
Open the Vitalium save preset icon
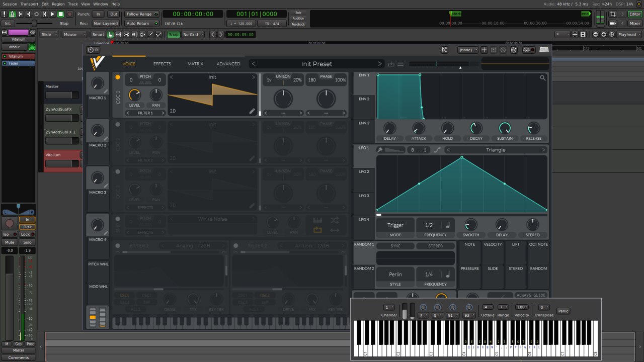click(x=391, y=64)
